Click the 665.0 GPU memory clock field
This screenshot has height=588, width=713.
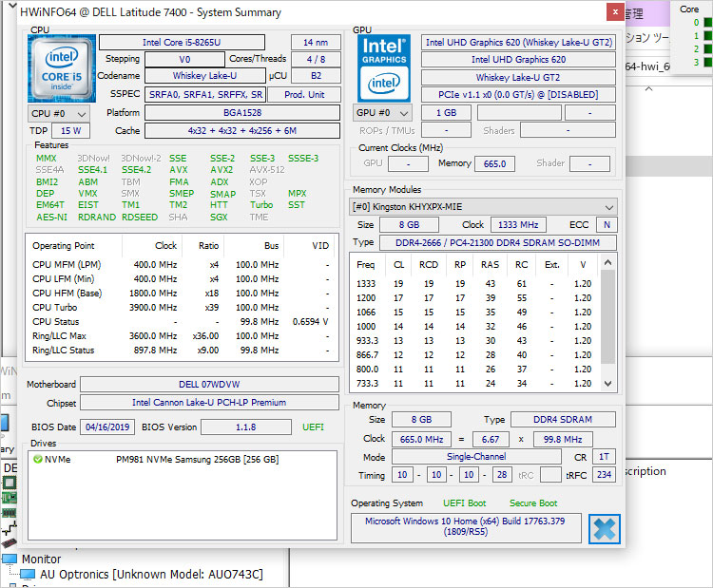coord(494,163)
